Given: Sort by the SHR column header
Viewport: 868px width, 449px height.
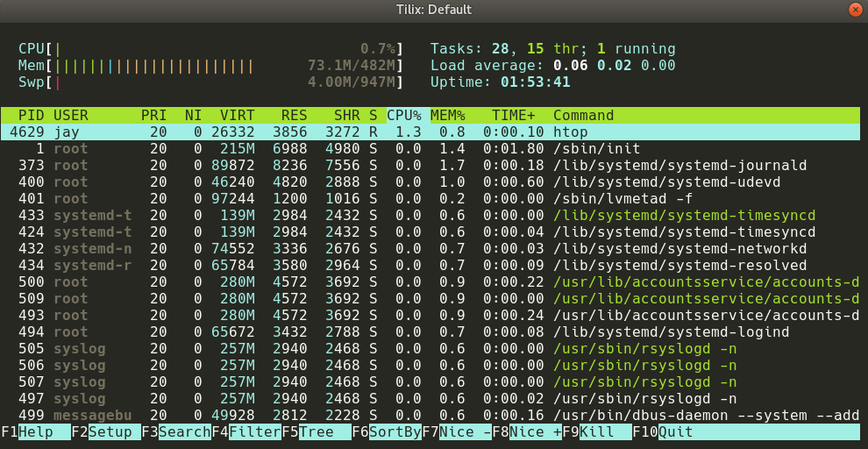Looking at the screenshot, I should (347, 116).
